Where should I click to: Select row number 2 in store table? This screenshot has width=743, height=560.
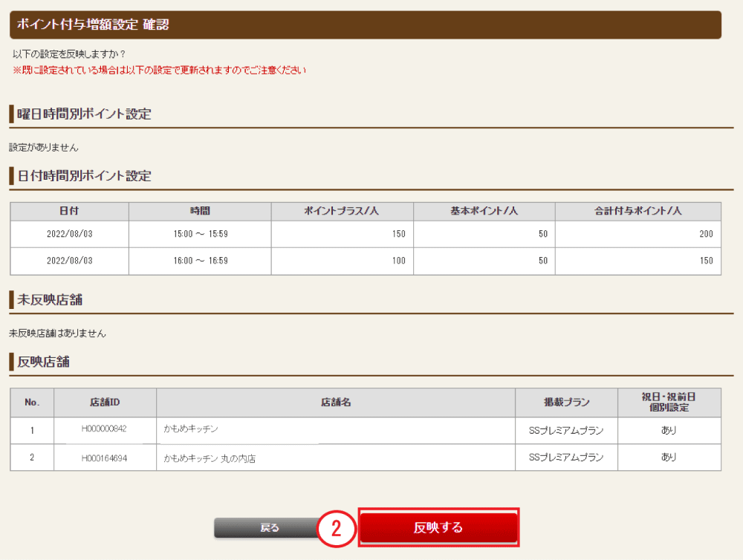(x=32, y=458)
